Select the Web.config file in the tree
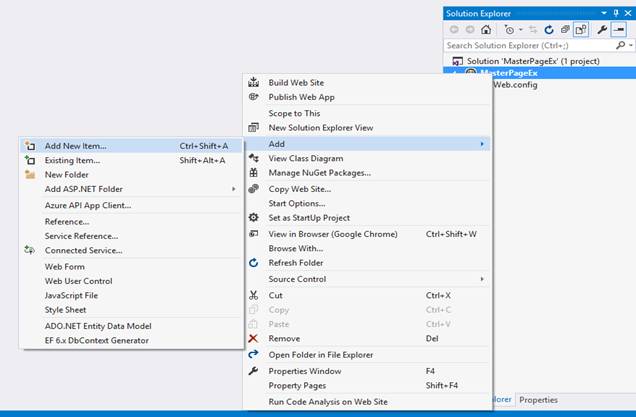 515,85
